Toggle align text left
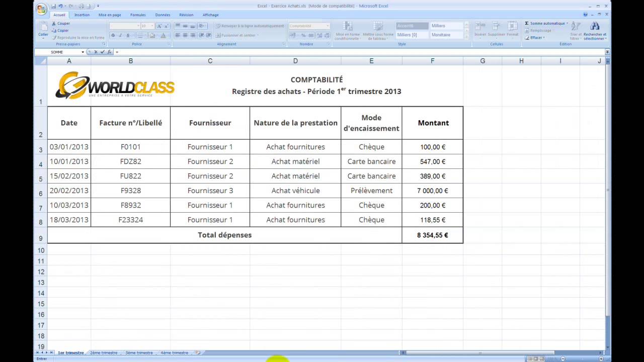The height and width of the screenshot is (362, 644). pos(177,35)
